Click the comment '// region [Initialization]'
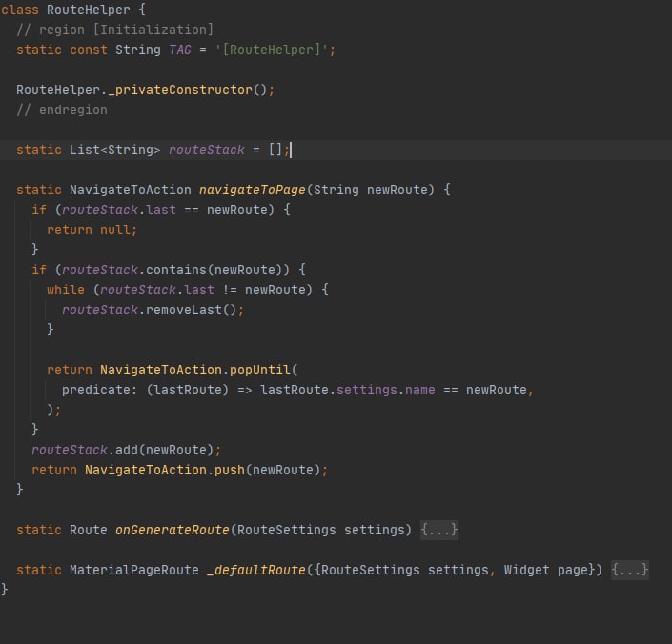The width and height of the screenshot is (672, 644). coord(114,30)
